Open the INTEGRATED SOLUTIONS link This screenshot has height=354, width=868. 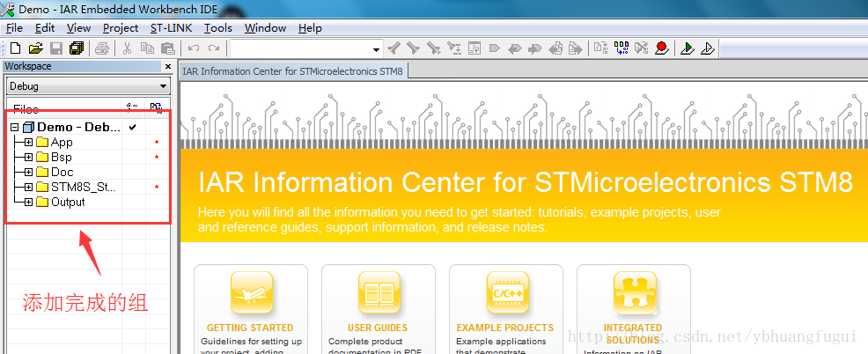tap(632, 334)
